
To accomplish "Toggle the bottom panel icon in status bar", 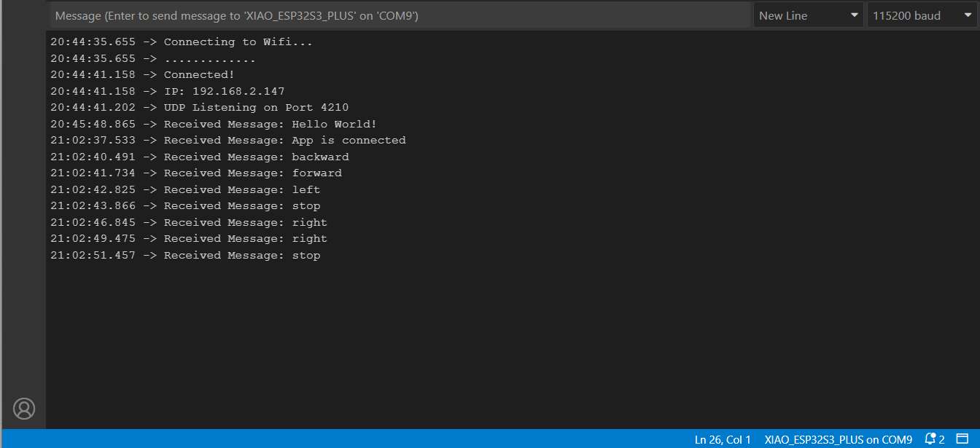I will [x=962, y=439].
